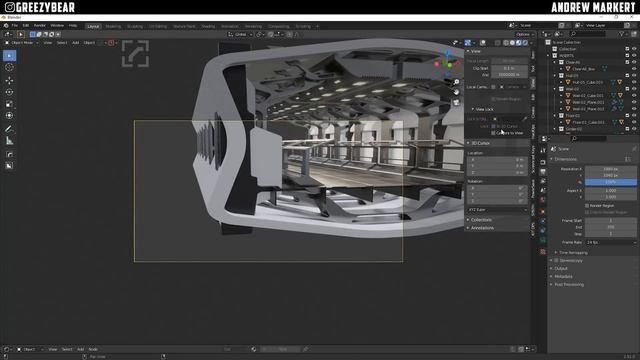
Task: Enable the Camera to View checkbox
Action: pos(493,133)
